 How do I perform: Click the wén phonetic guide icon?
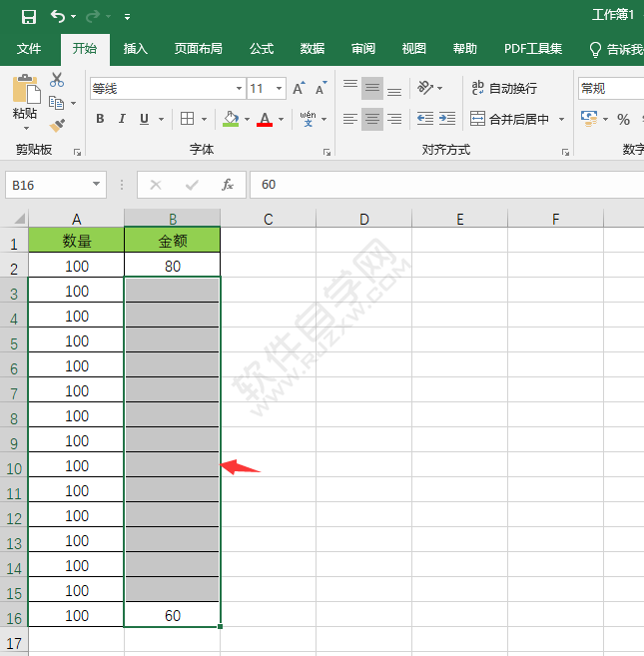pyautogui.click(x=308, y=119)
